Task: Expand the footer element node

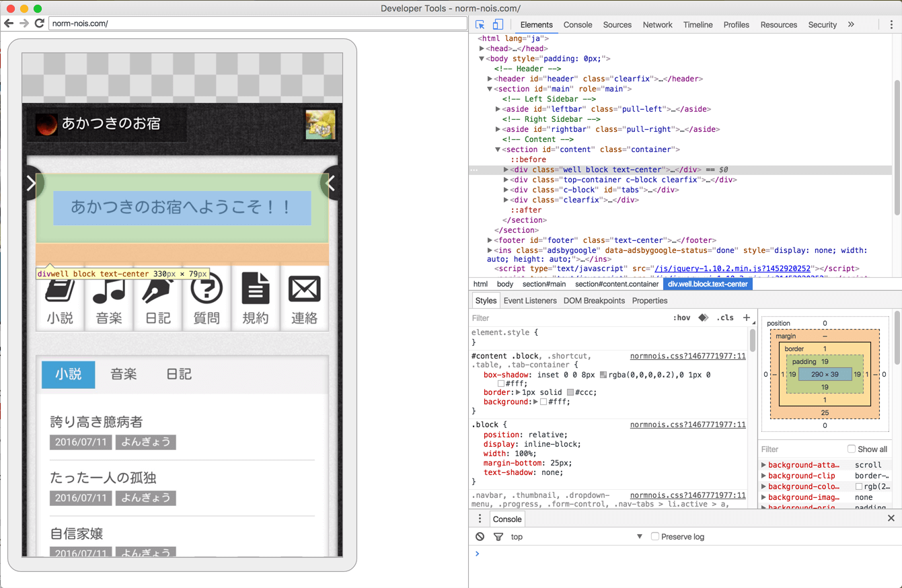Action: 490,240
